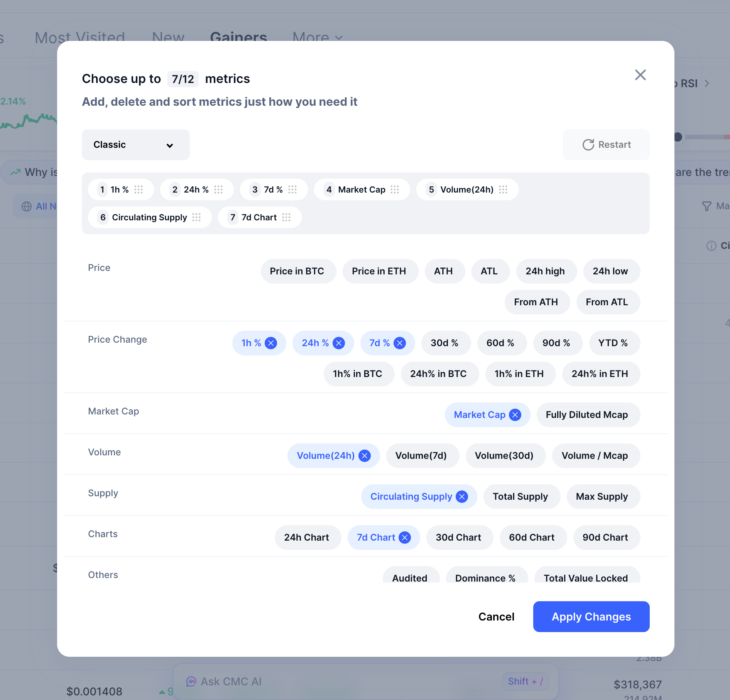Remove 7d Chart with its x icon
The height and width of the screenshot is (700, 730).
coord(405,538)
